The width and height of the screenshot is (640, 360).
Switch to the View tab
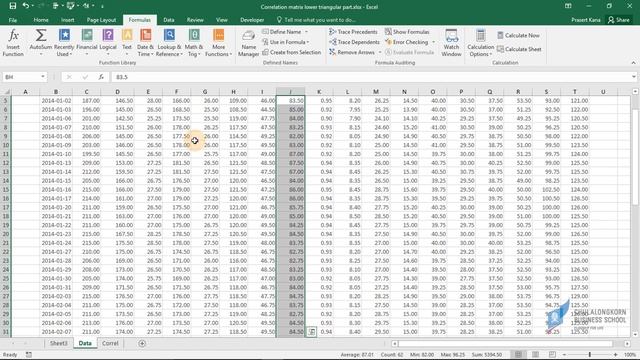pyautogui.click(x=222, y=20)
